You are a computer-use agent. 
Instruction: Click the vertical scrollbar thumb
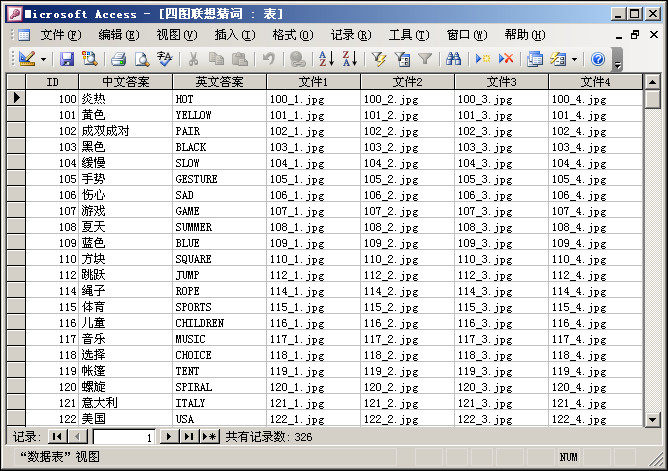652,99
